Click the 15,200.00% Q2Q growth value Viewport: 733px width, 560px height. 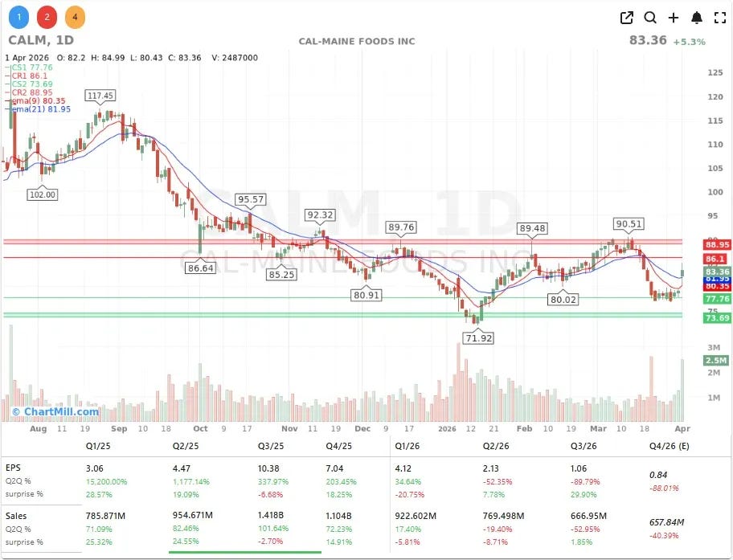point(107,481)
